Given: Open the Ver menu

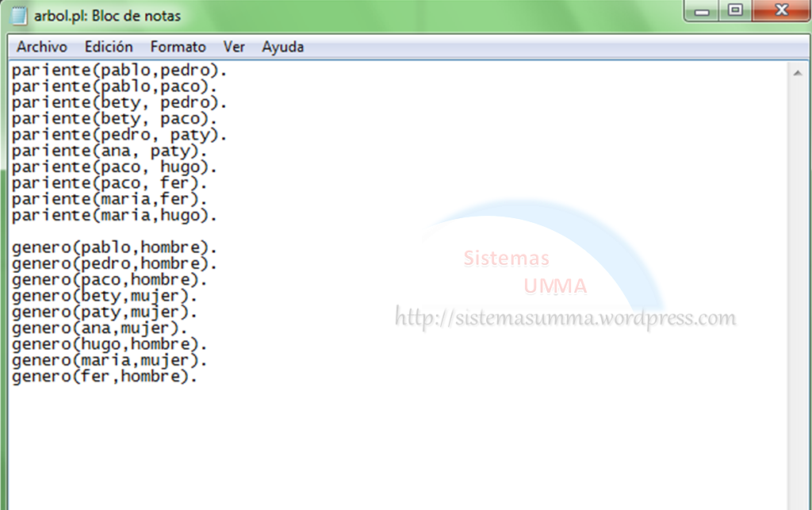Looking at the screenshot, I should (x=234, y=47).
